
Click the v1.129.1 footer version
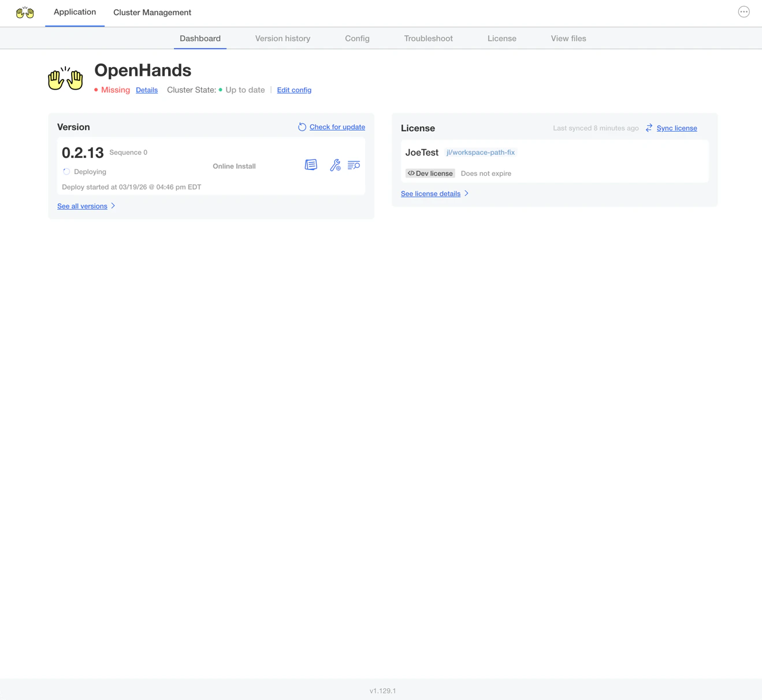click(382, 691)
